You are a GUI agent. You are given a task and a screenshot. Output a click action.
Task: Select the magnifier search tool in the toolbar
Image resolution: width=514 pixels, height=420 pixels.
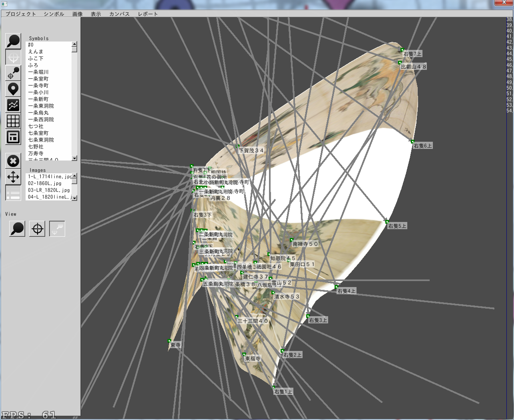pyautogui.click(x=13, y=41)
